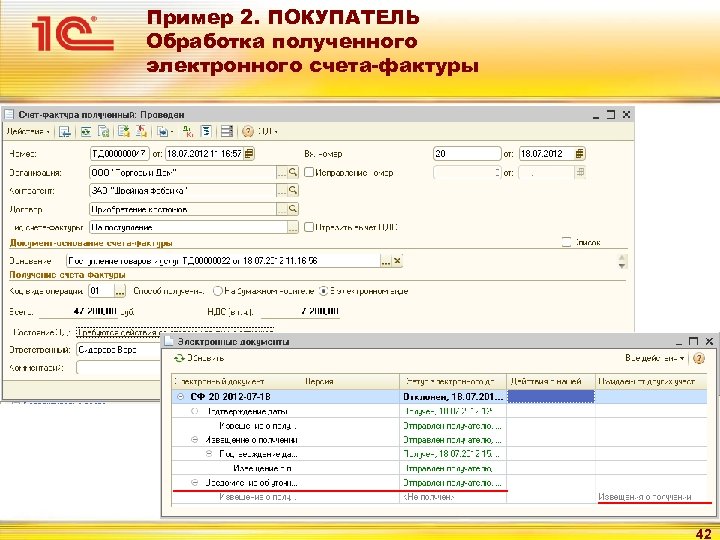
Task: Click the incoming number field containing 20
Action: (467, 153)
